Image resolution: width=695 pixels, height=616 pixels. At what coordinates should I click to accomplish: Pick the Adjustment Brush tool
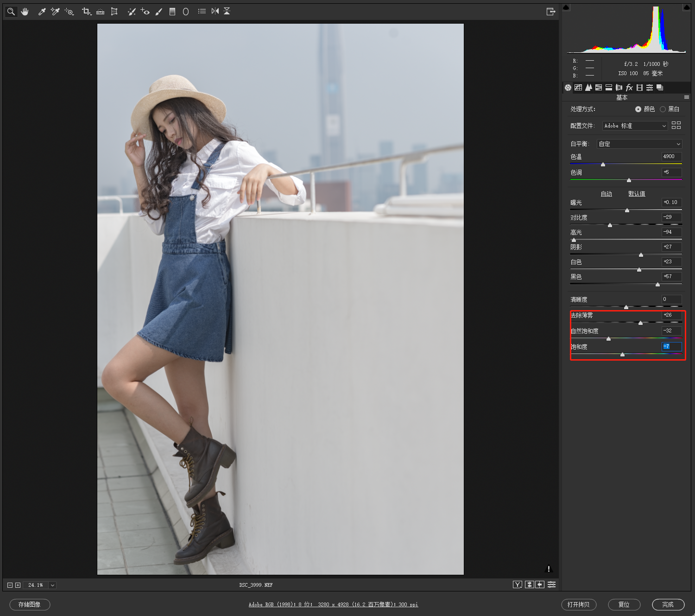pos(159,12)
